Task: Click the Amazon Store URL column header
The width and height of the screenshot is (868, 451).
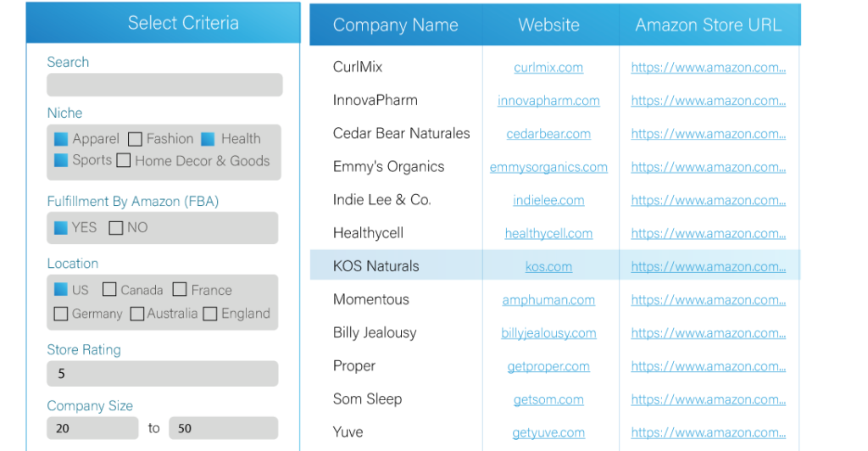Action: (708, 25)
